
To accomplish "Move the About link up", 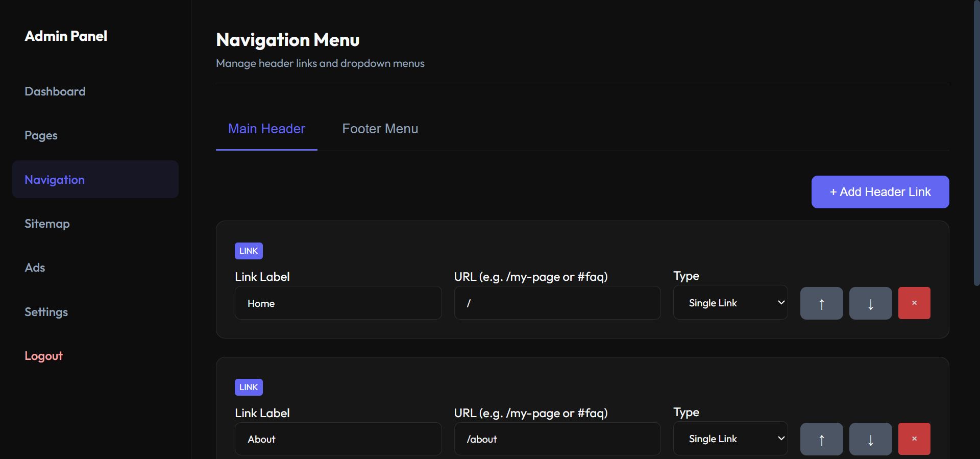I will (821, 439).
